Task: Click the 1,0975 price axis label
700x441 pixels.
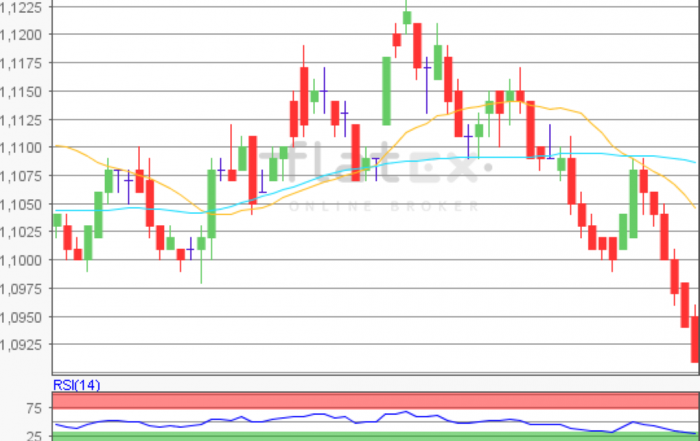Action: pyautogui.click(x=22, y=289)
